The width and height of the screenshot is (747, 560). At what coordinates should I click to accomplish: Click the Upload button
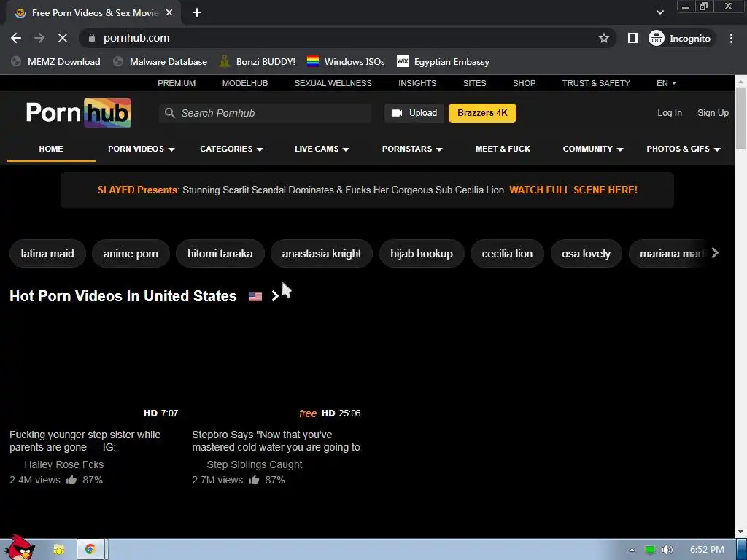[414, 113]
